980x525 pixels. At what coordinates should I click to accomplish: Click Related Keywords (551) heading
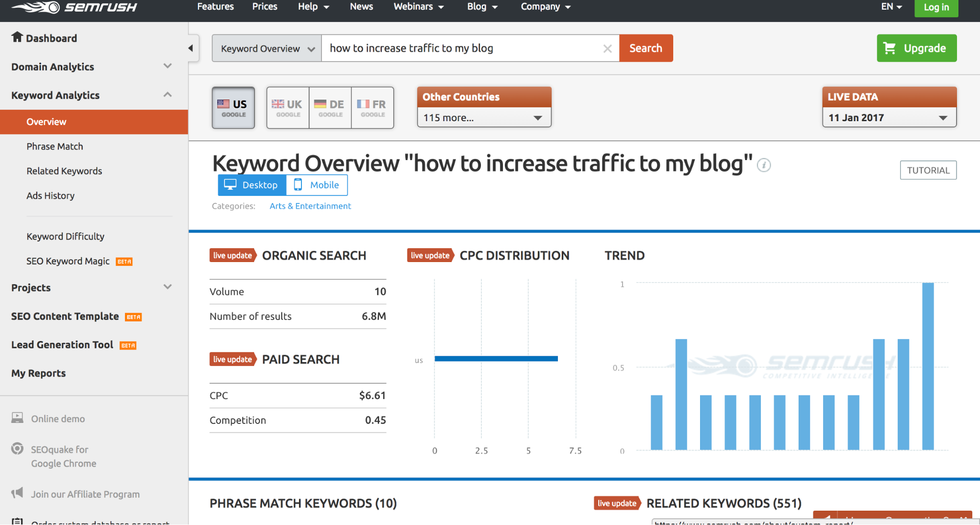coord(724,503)
